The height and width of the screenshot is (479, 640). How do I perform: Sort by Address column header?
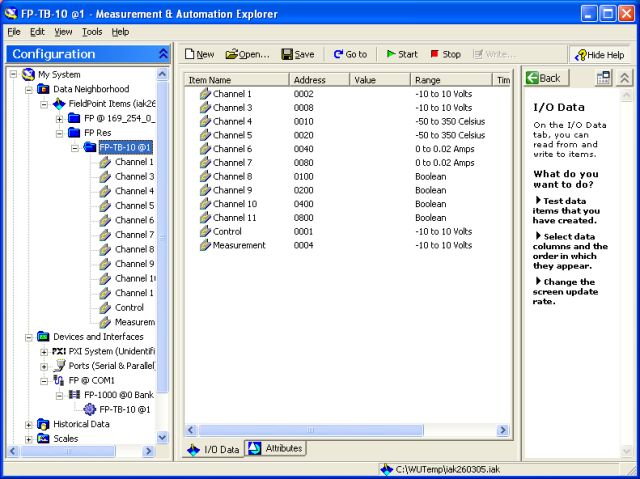coord(320,80)
